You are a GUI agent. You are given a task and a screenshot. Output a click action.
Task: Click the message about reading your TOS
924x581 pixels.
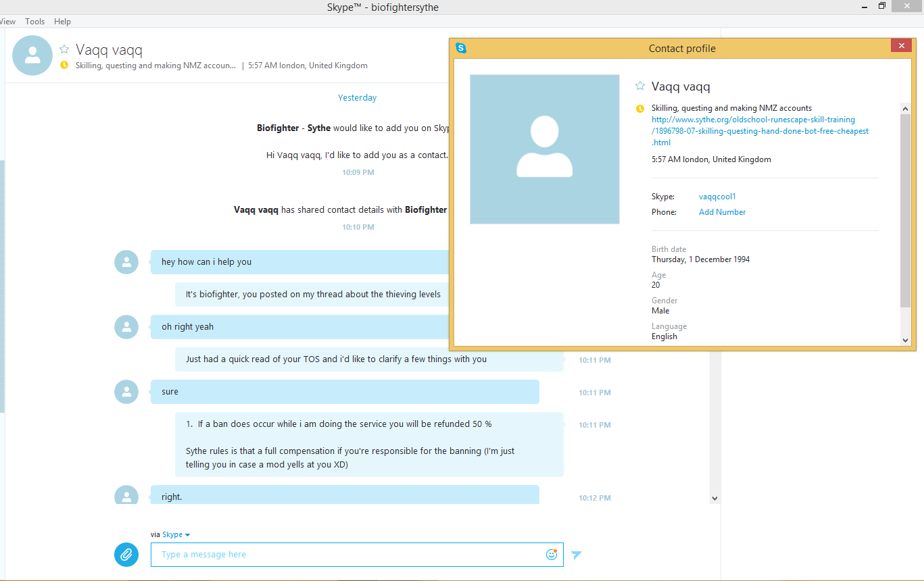tap(369, 359)
